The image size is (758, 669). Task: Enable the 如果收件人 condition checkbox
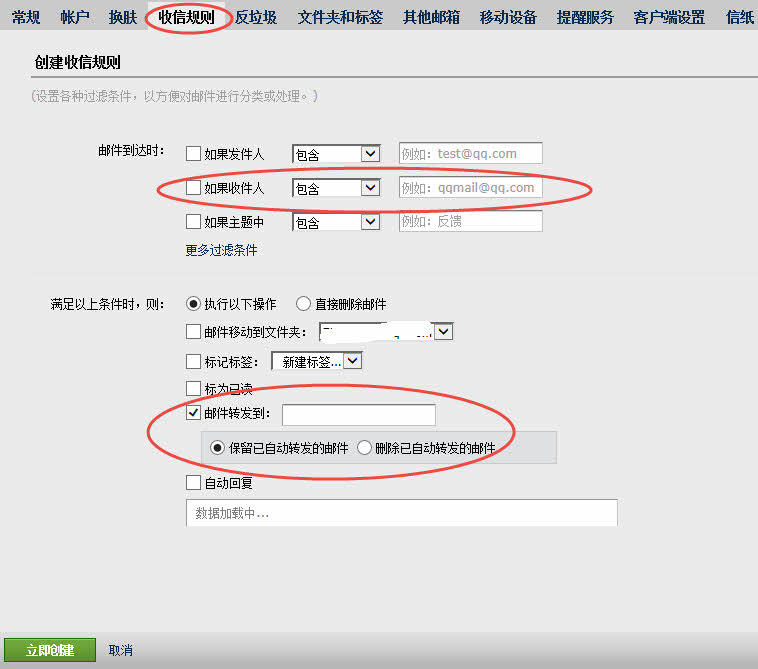(x=194, y=188)
